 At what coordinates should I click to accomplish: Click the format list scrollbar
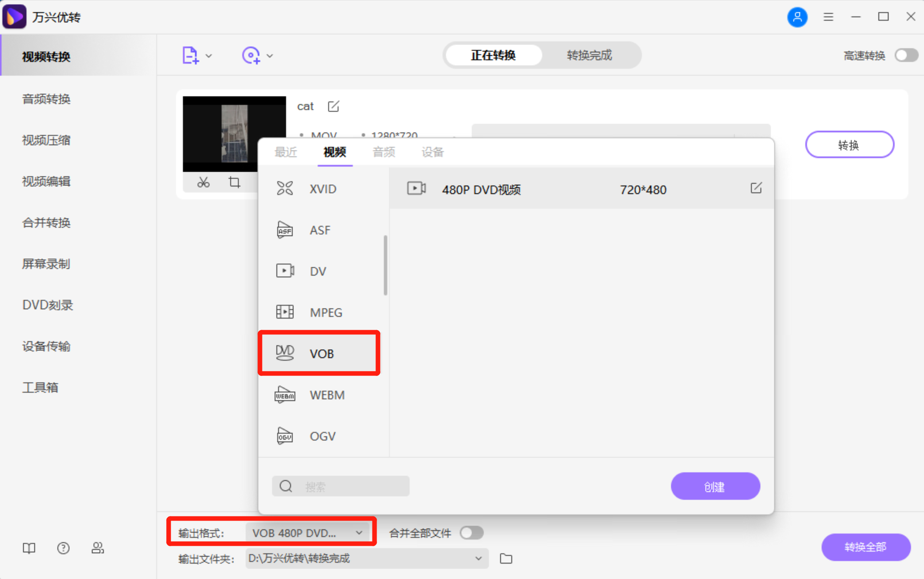(x=385, y=265)
